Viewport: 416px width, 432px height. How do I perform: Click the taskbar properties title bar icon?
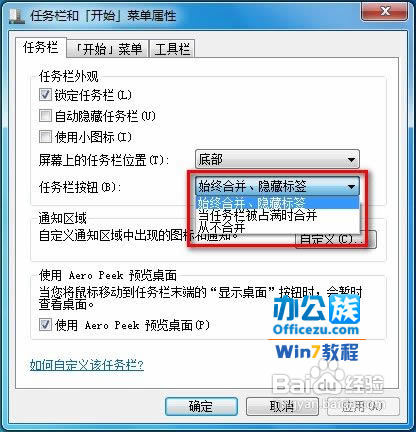click(17, 16)
